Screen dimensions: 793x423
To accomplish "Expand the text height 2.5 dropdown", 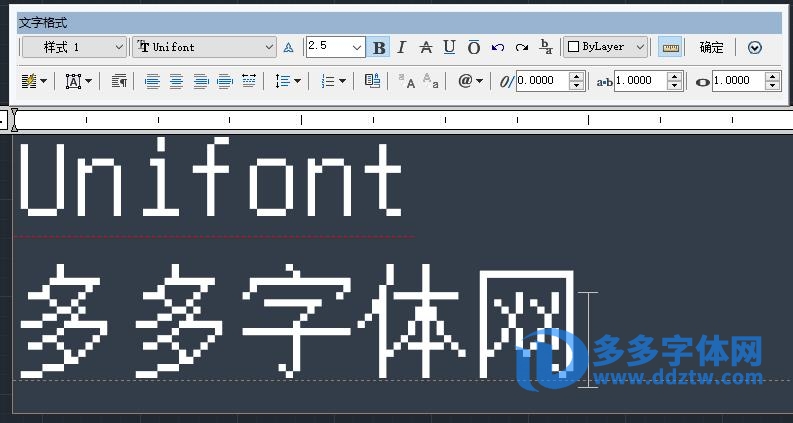I will click(357, 47).
